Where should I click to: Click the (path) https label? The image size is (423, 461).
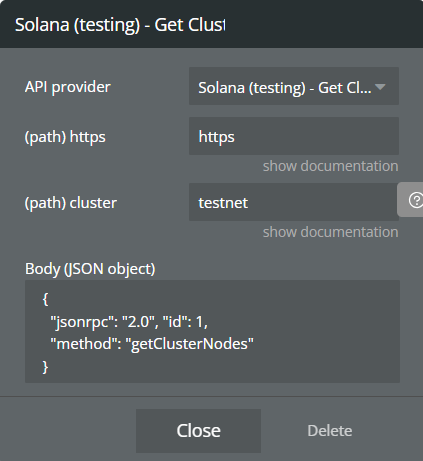tap(65, 137)
